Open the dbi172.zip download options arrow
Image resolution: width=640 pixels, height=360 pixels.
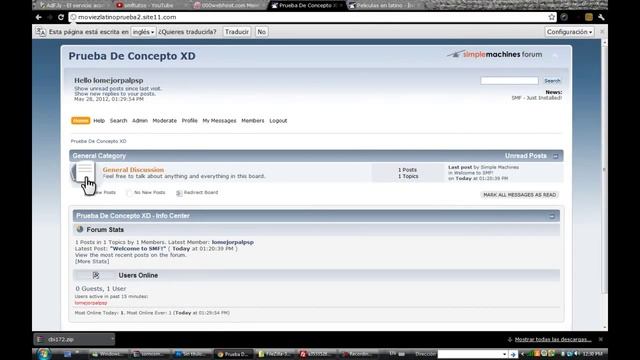click(x=112, y=339)
